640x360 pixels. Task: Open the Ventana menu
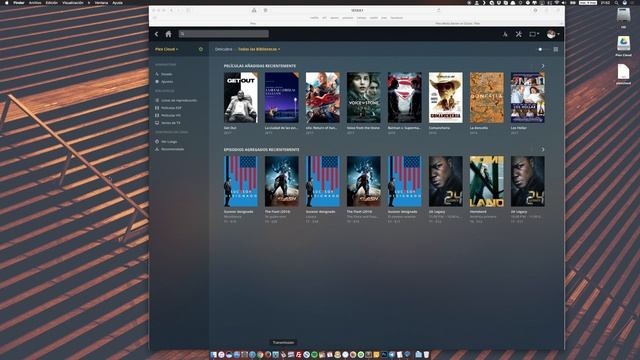(101, 2)
